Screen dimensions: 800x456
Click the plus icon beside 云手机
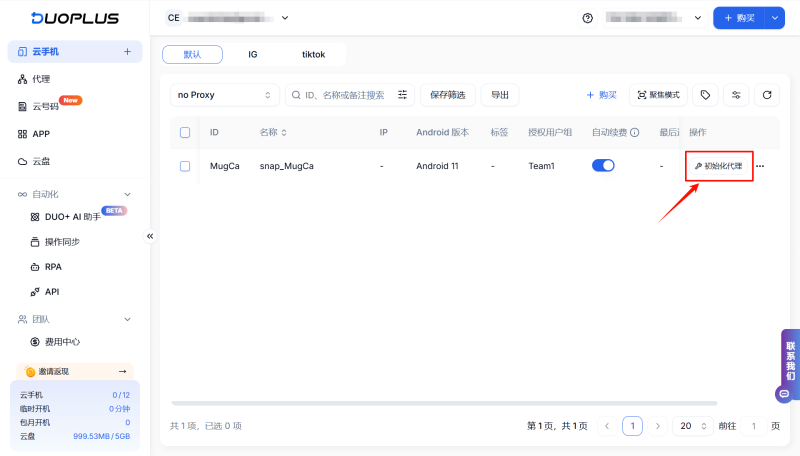[127, 51]
